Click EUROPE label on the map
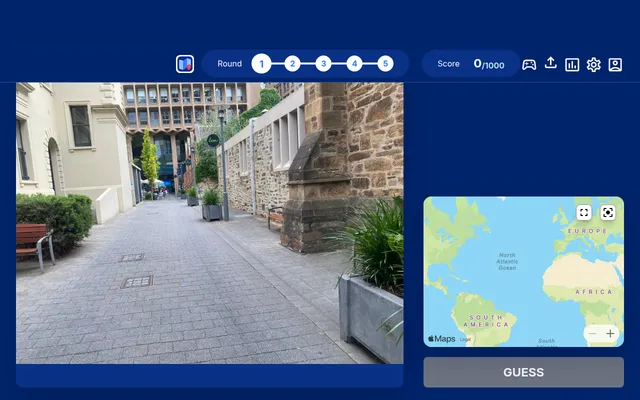Screen dimensions: 640x400 tap(587, 231)
